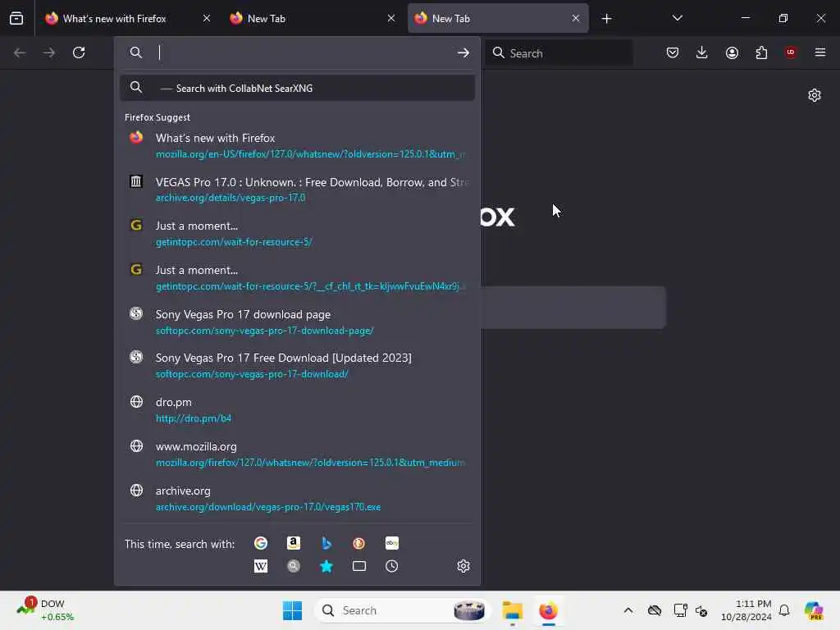Open the What's new with Firefox suggestion
This screenshot has height=630, width=840.
[297, 145]
